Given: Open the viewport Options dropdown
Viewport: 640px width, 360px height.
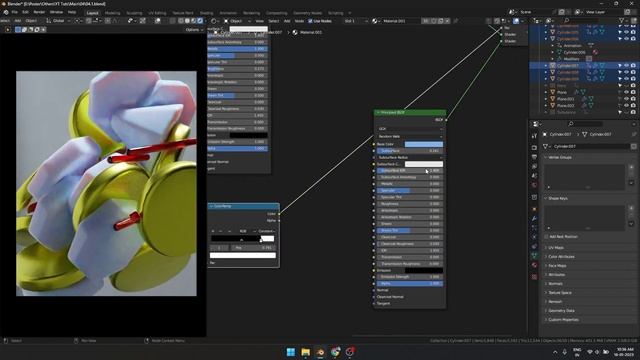Looking at the screenshot, I should coord(194,30).
